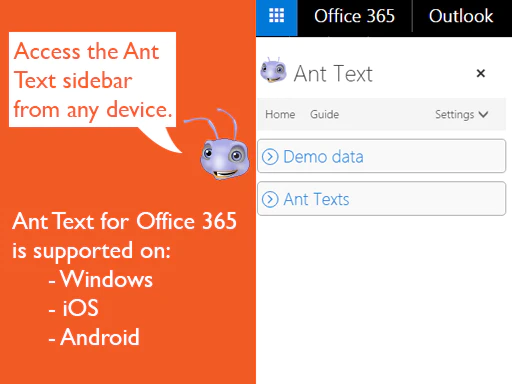
Task: Click the speech bubble about accessing sidebar
Action: click(92, 79)
